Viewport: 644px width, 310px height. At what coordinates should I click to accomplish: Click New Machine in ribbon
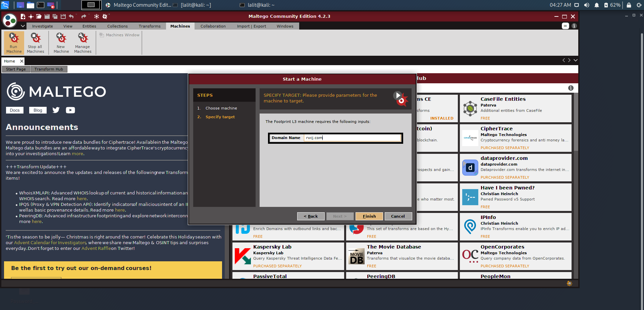tap(61, 43)
